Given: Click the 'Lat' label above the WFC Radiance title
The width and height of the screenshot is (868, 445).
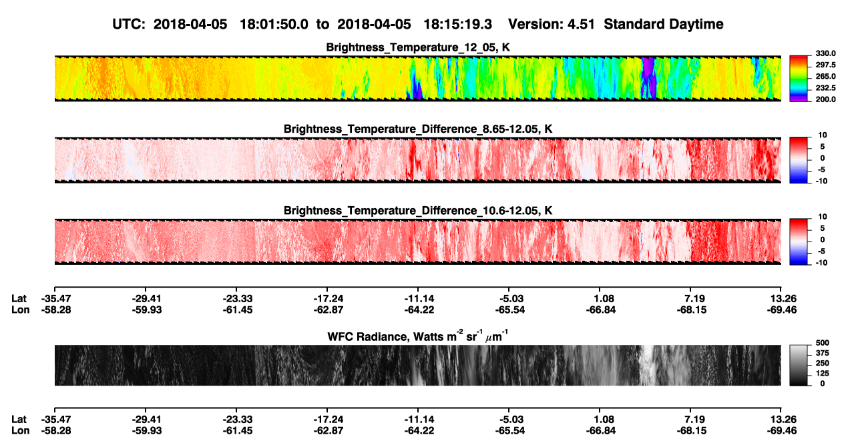Looking at the screenshot, I should coord(19,298).
